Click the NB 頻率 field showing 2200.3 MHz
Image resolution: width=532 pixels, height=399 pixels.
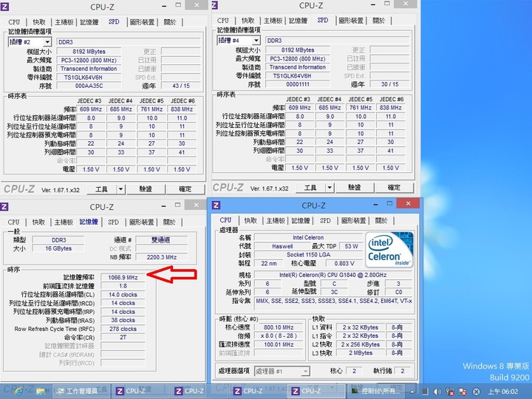(162, 257)
